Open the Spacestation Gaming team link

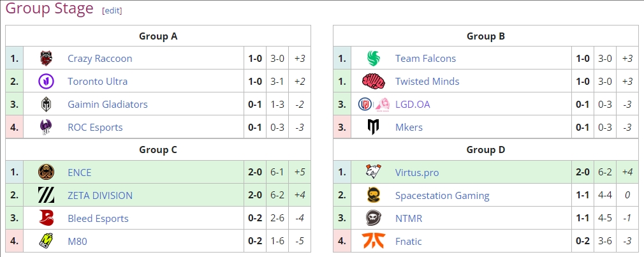[442, 195]
